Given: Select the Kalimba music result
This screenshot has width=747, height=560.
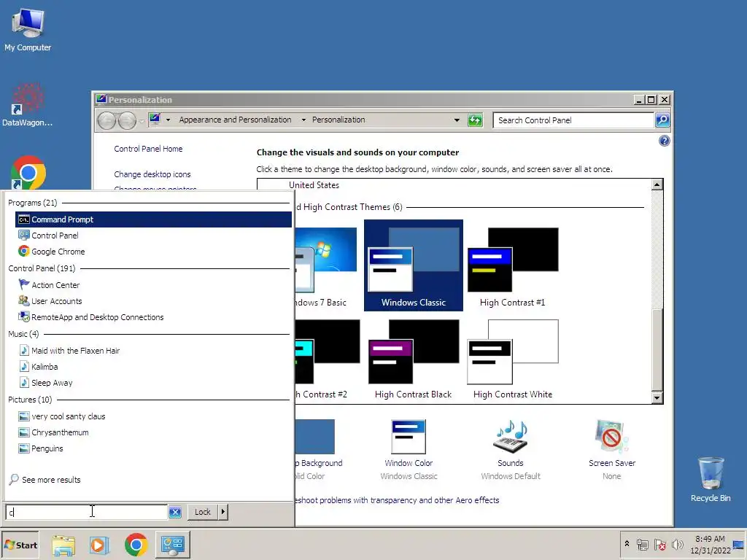Looking at the screenshot, I should [x=44, y=367].
